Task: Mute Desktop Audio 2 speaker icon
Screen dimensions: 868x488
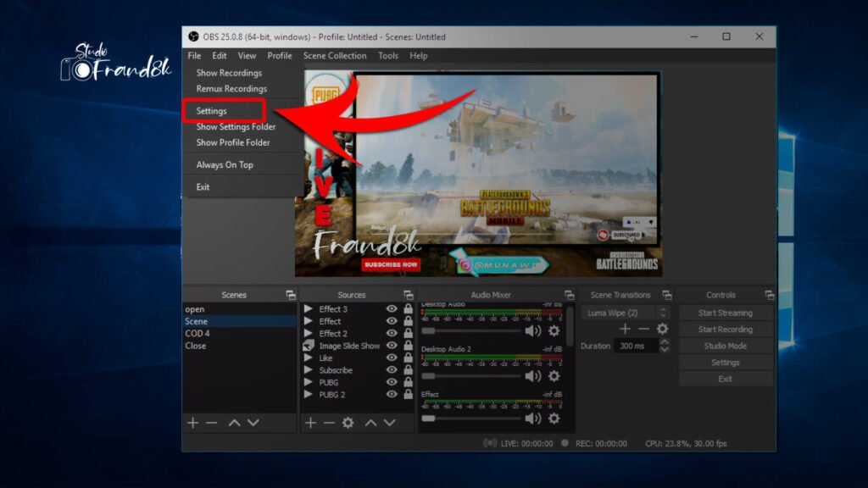Action: (533, 376)
